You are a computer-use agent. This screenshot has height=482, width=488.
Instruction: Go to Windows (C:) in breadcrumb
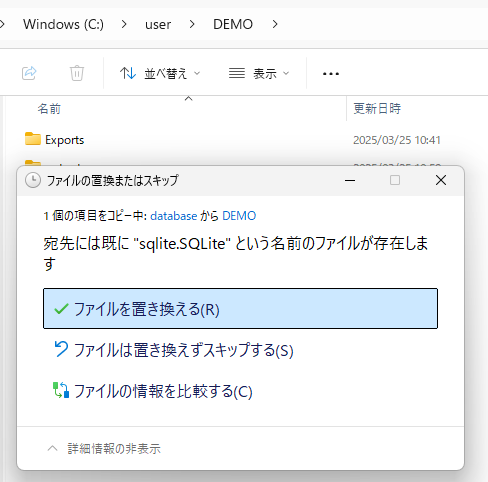(x=63, y=24)
